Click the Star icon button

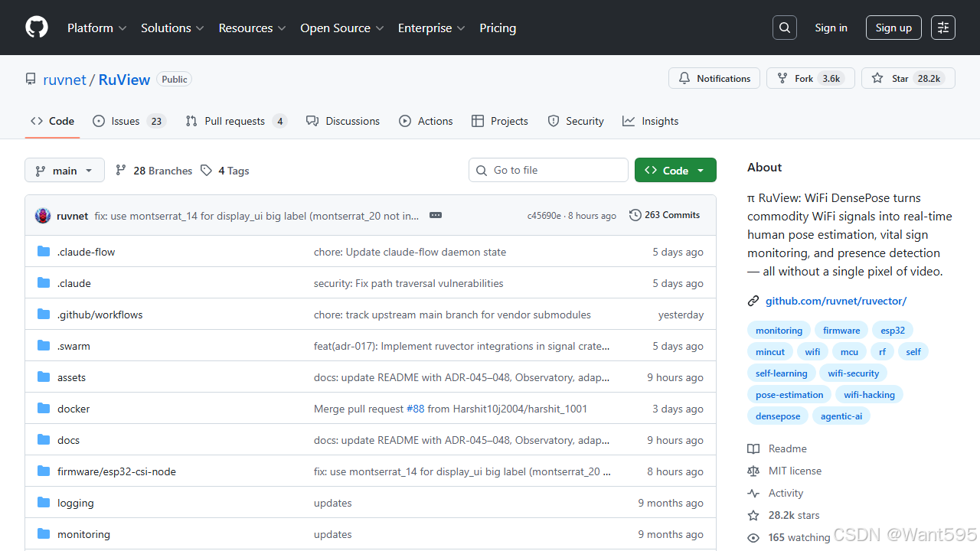coord(877,78)
